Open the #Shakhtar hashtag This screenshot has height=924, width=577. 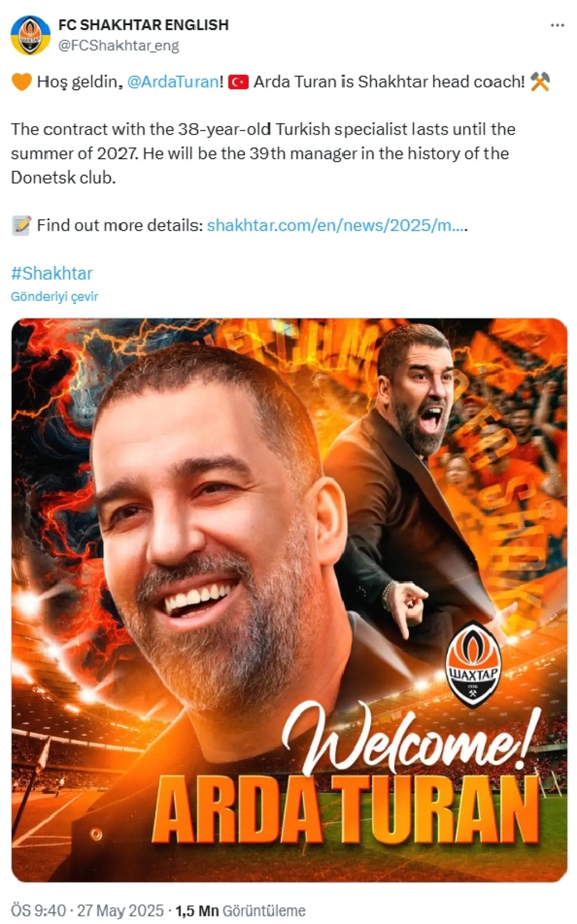[51, 273]
